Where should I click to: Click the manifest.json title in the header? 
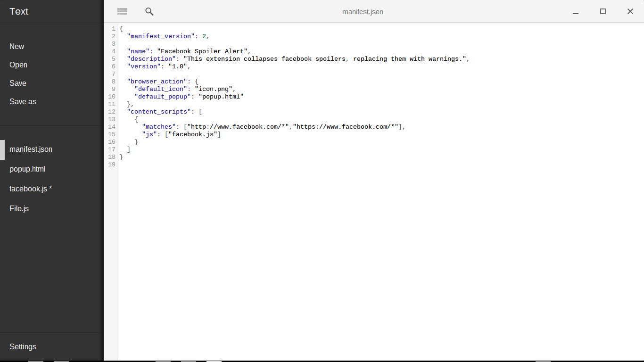coord(363,12)
